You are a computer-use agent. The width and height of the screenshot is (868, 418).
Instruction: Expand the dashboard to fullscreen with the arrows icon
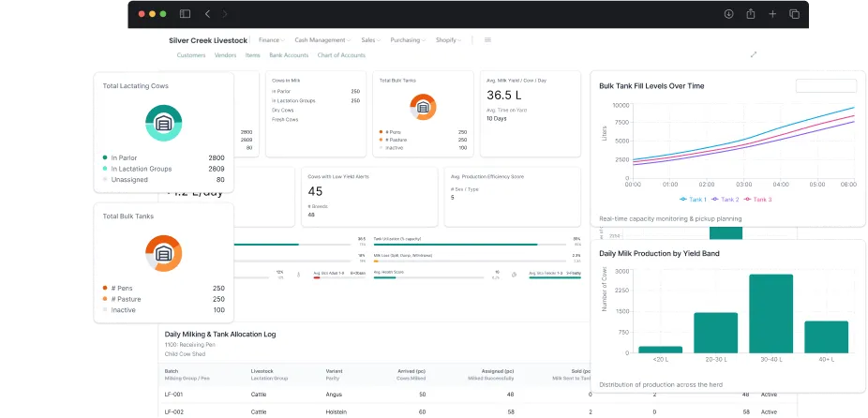point(754,55)
